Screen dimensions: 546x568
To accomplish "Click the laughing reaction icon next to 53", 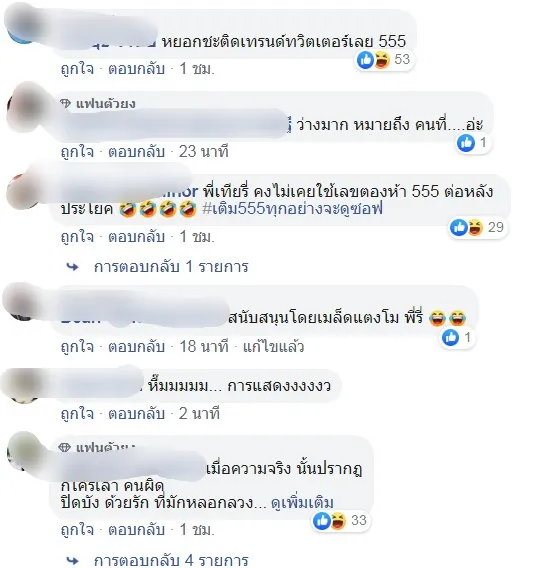I will coord(382,60).
